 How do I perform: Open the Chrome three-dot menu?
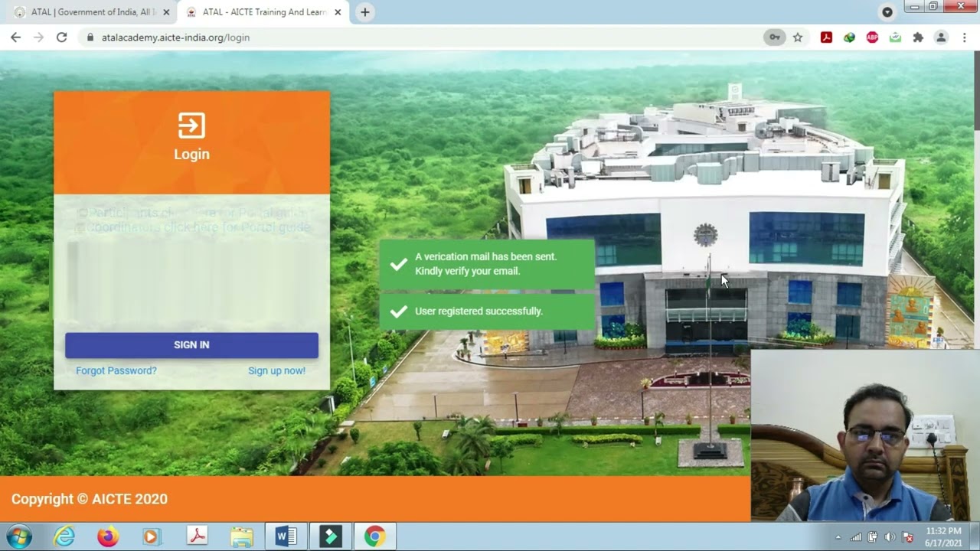[x=965, y=37]
